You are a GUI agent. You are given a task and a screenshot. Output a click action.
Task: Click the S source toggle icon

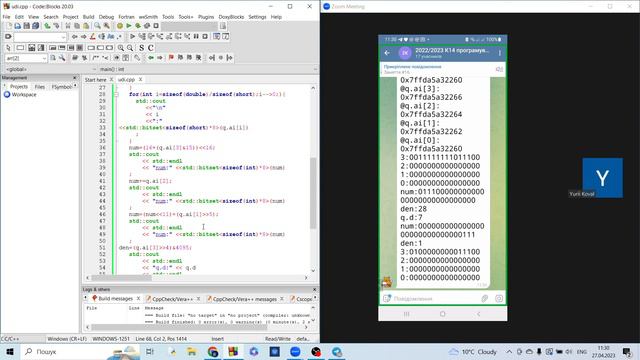point(142,48)
